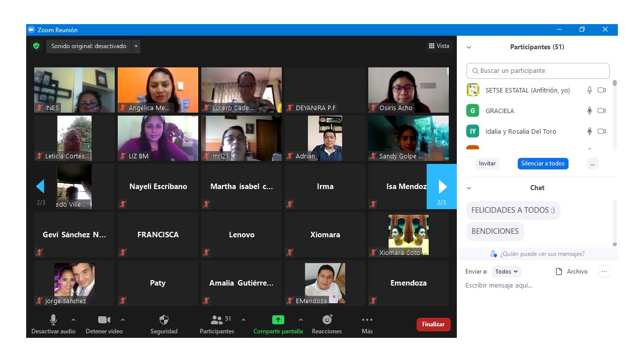Screen dimensions: 644x362
Task: Expand share screen options arrow
Action: 301,320
